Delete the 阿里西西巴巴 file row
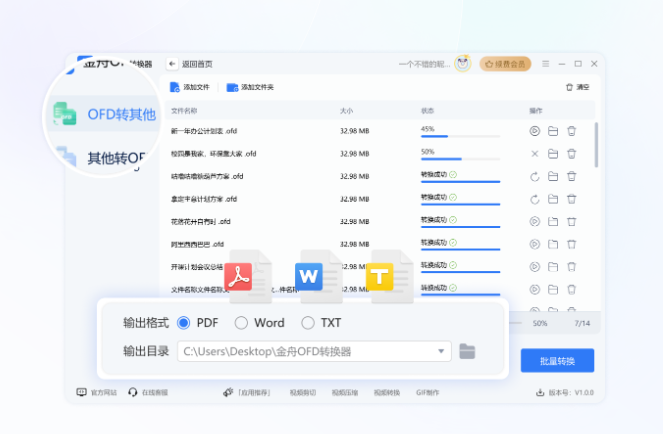663x434 pixels. (x=572, y=244)
